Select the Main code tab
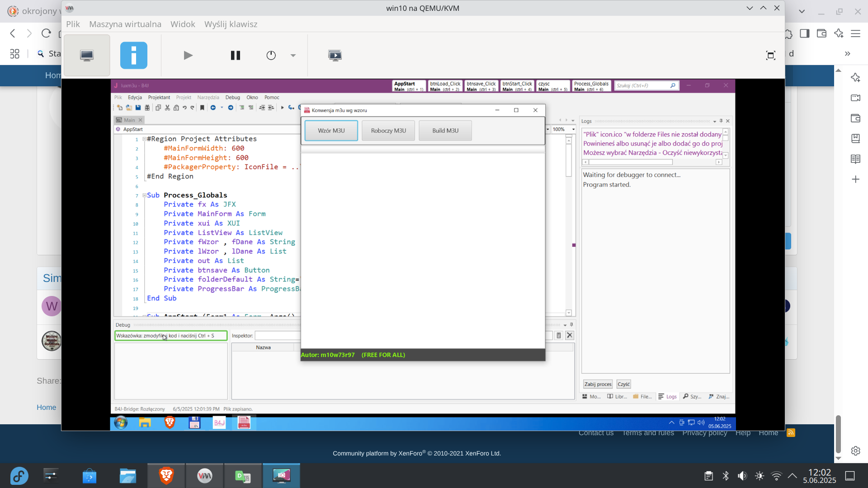Screen dimensions: 868x488 click(x=128, y=120)
